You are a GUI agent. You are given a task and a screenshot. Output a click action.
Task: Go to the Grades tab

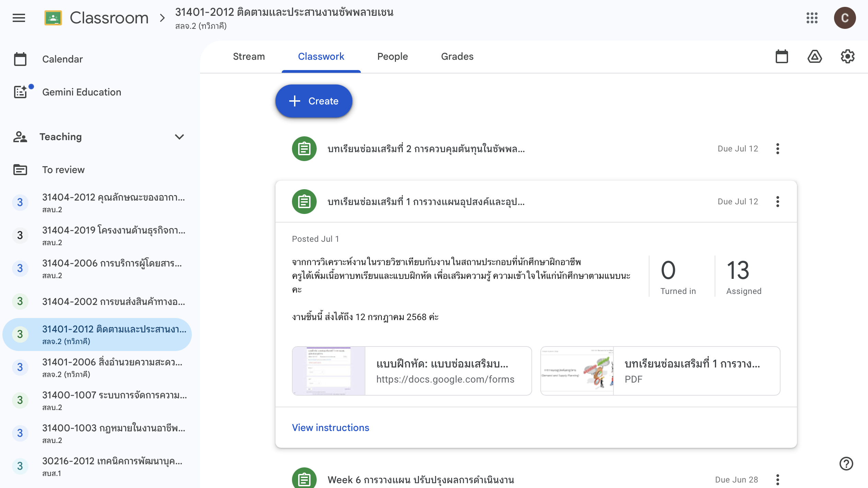(x=457, y=57)
